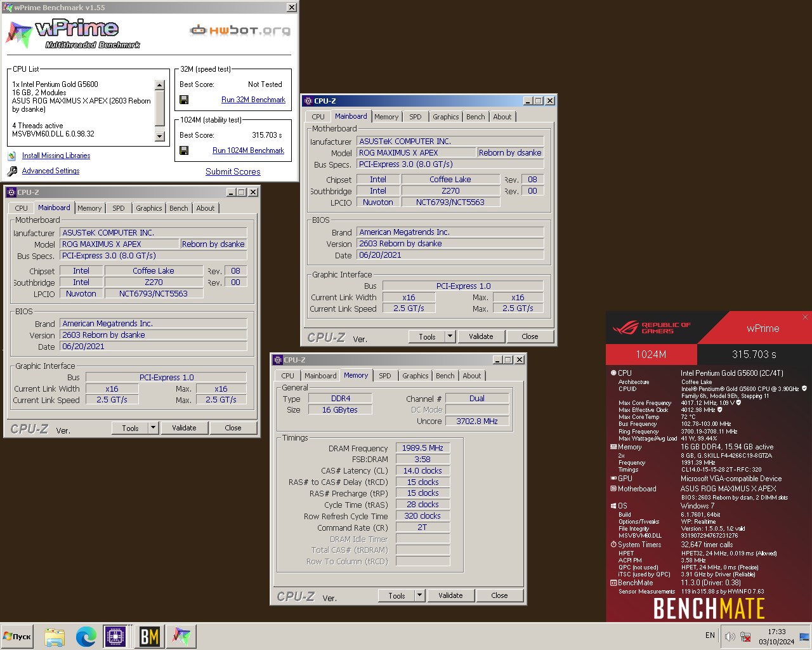Click the save icon beside the 32M Best Score
This screenshot has height=650, width=812.
(x=184, y=100)
